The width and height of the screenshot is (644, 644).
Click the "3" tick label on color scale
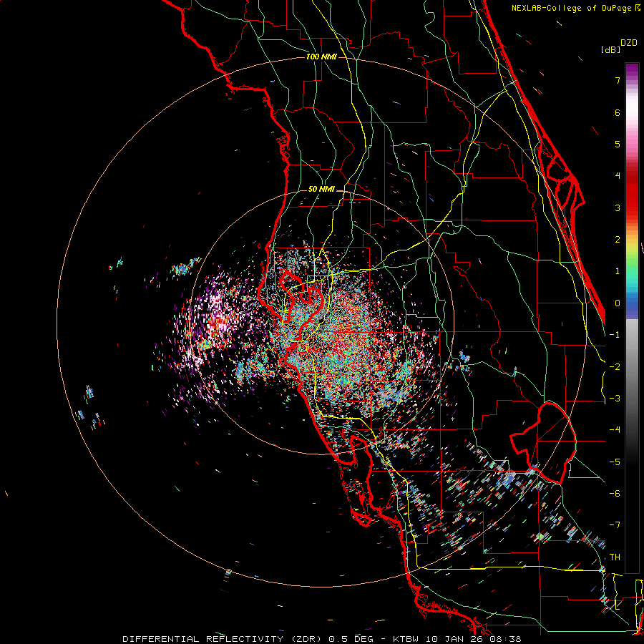coord(618,208)
